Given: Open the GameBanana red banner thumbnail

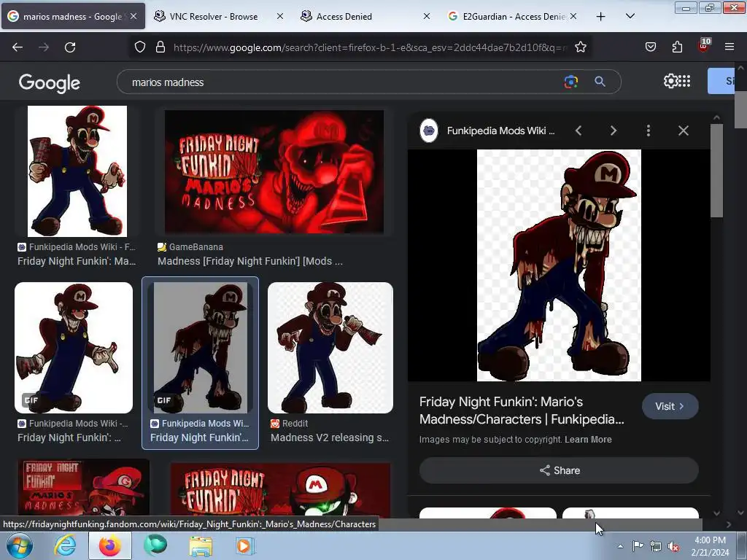Looking at the screenshot, I should (274, 172).
